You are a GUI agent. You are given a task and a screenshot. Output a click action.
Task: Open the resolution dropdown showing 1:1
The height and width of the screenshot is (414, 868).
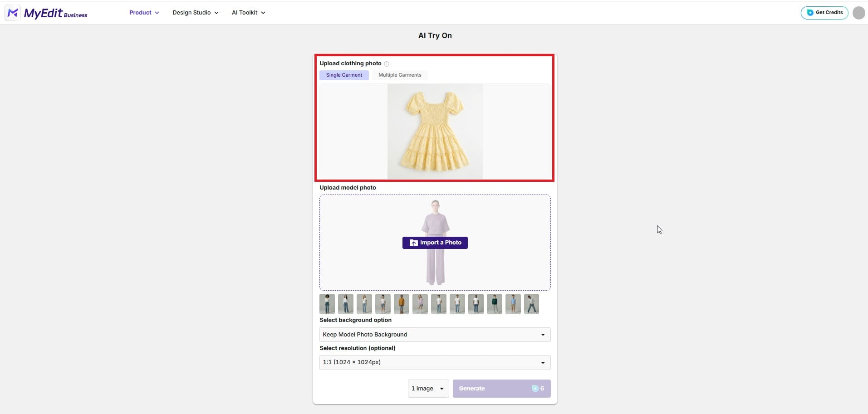434,362
